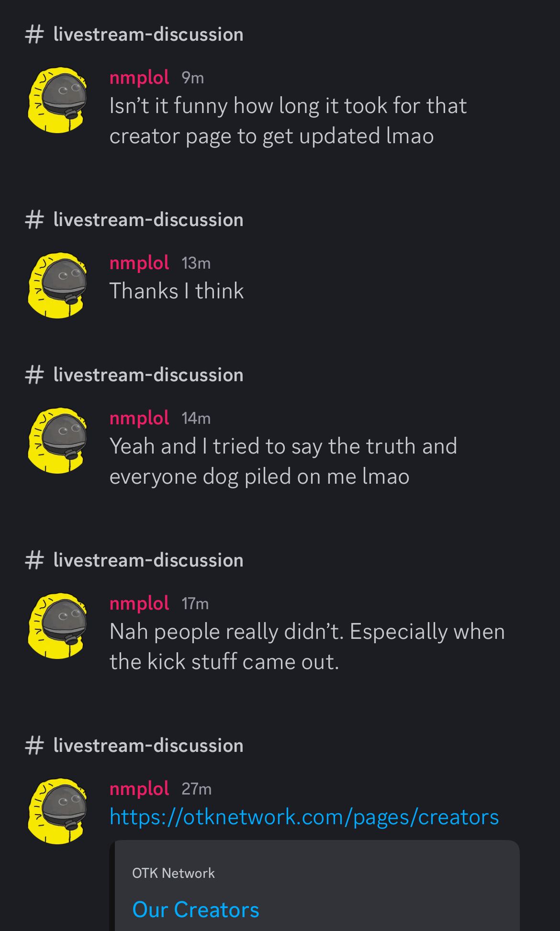Select the message about creator page updated

tap(288, 121)
